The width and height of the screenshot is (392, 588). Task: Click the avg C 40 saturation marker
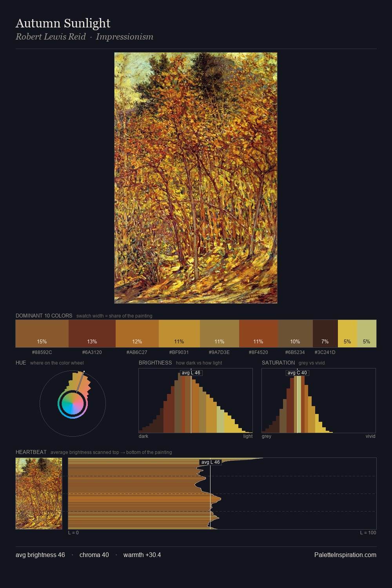click(297, 373)
